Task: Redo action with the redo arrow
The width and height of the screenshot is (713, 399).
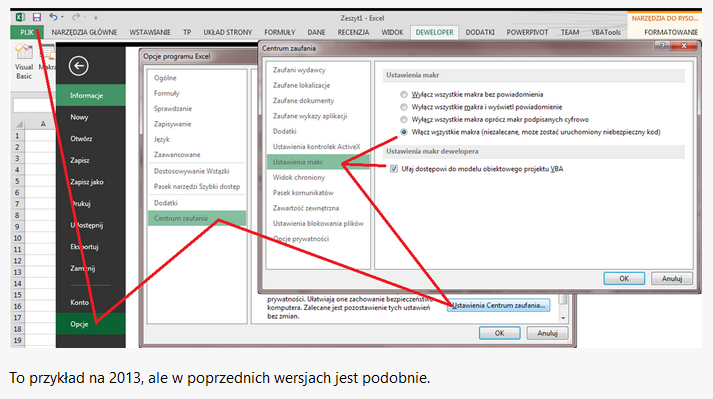Action: pyautogui.click(x=76, y=17)
